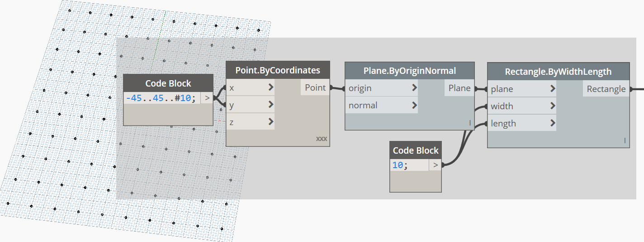The width and height of the screenshot is (644, 242).
Task: Click the Rectangle output port
Action: (x=606, y=89)
